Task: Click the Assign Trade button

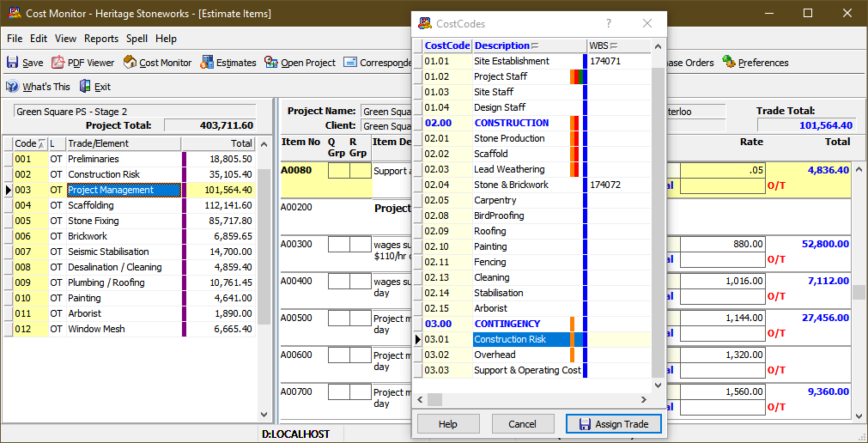Action: click(613, 424)
